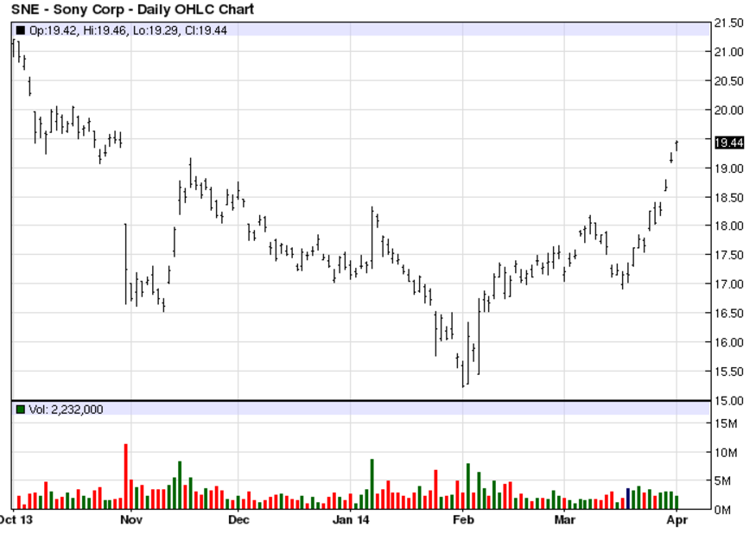Screen dimensions: 756x553
Task: Click the 'Oct 13' date axis label
Action: click(x=16, y=519)
